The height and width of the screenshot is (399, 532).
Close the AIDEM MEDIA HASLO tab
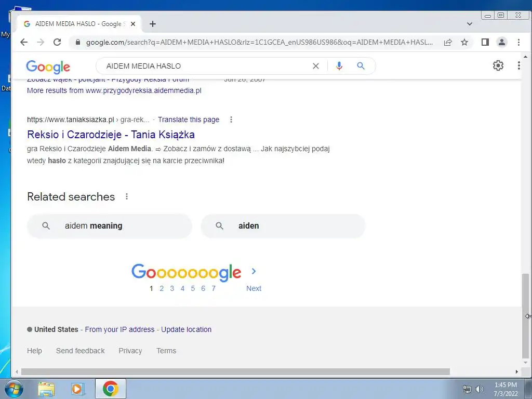(x=133, y=24)
